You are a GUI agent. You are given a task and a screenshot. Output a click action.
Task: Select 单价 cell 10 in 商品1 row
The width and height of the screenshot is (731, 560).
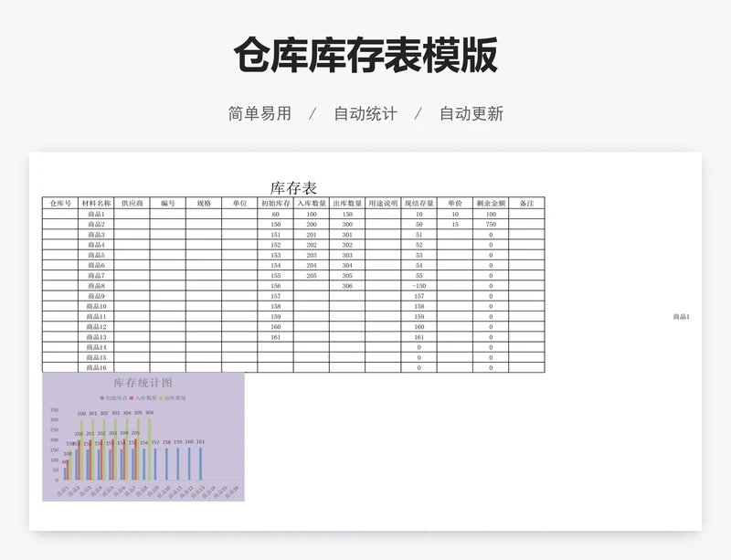tap(455, 214)
